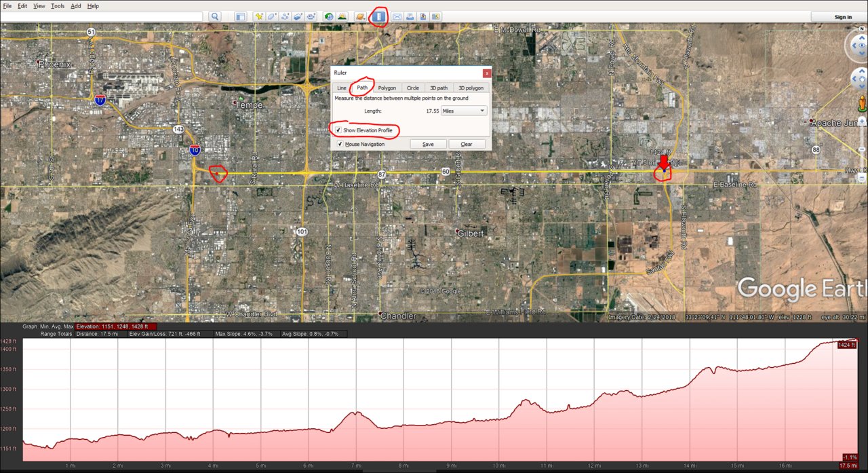Open the Miles units dropdown
868x473 pixels.
click(x=464, y=111)
